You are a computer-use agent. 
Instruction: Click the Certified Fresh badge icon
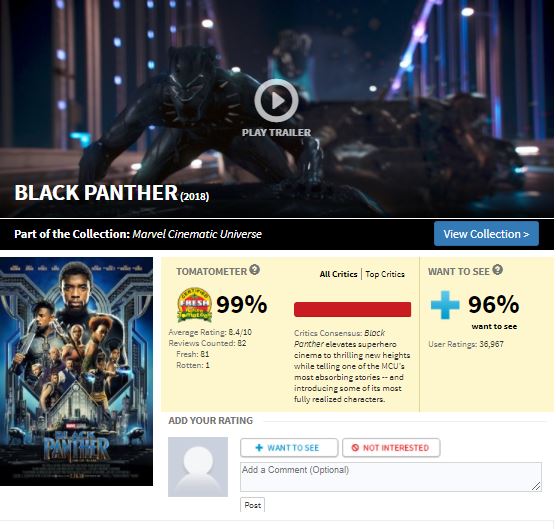coord(194,305)
